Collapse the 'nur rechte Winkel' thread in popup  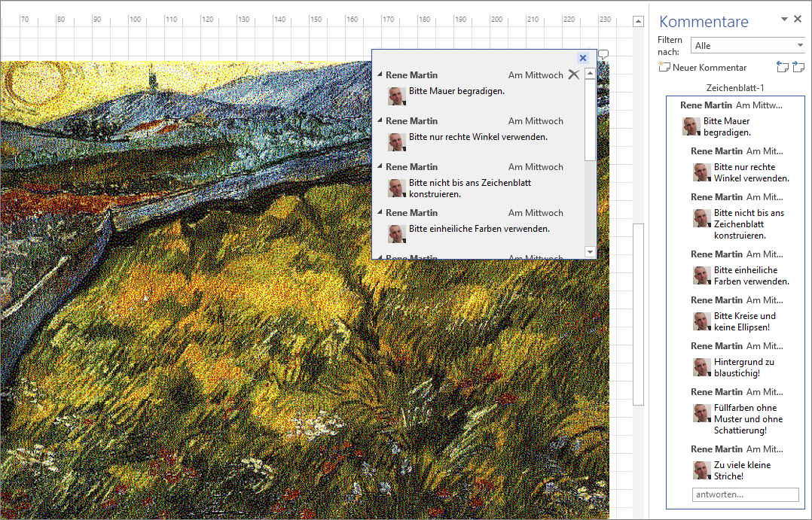point(380,121)
